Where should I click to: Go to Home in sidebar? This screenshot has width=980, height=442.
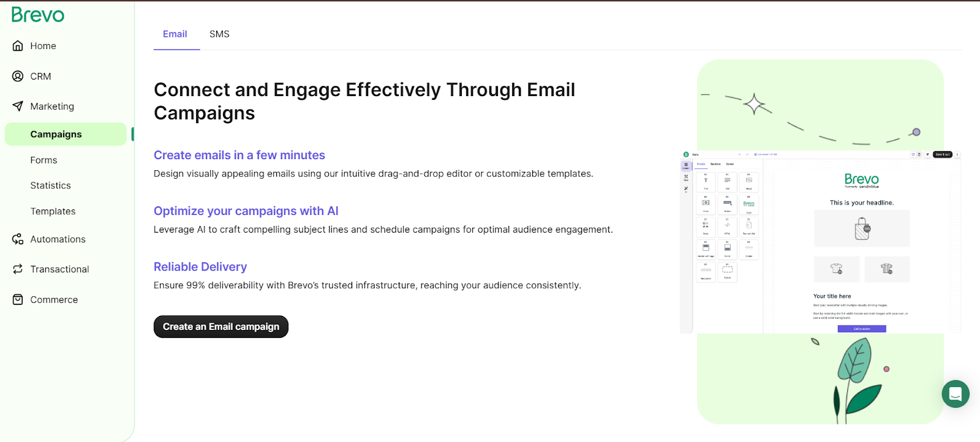point(43,46)
